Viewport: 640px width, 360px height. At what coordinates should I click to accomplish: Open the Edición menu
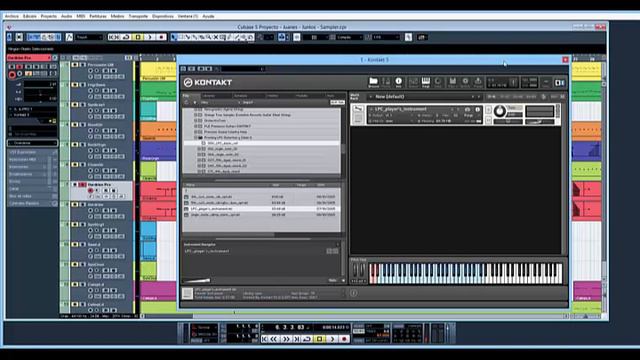(x=30, y=16)
